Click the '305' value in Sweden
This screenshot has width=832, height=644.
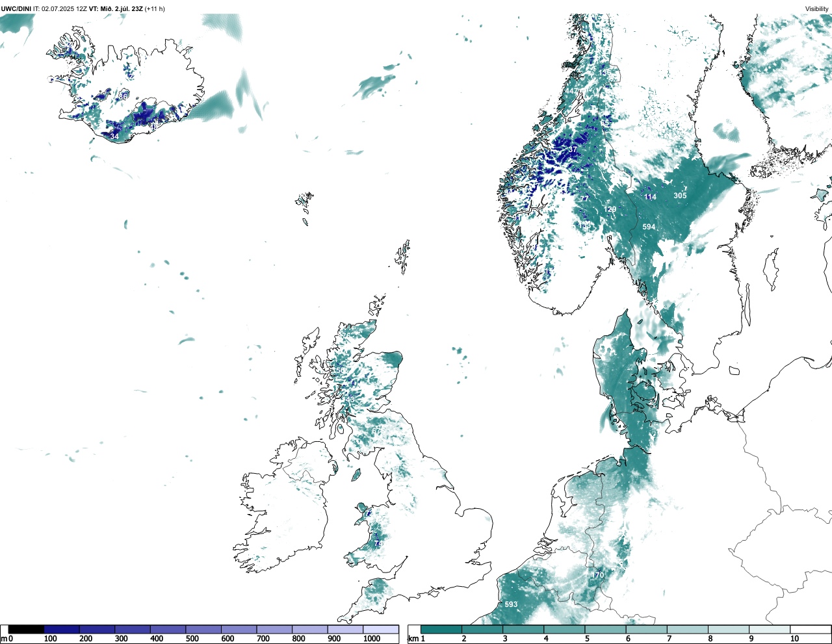(680, 196)
